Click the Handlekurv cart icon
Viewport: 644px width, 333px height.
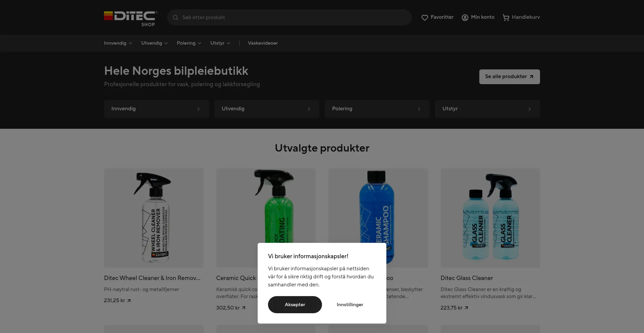click(506, 17)
